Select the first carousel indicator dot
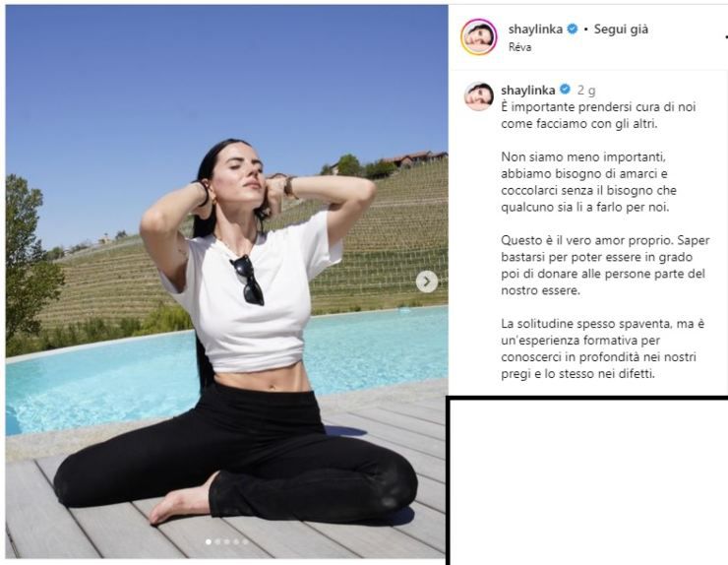The height and width of the screenshot is (565, 728). pyautogui.click(x=208, y=541)
